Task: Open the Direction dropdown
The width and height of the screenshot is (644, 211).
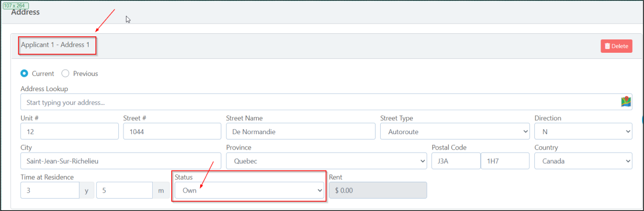Action: (583, 132)
